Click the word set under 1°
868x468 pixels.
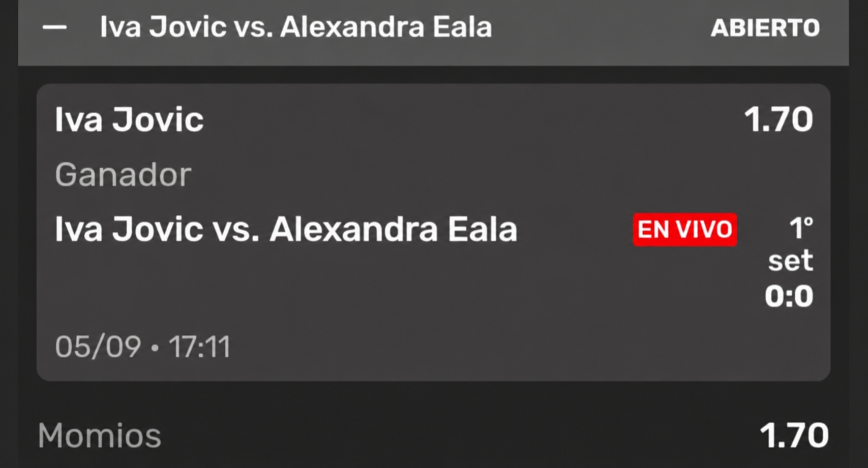pos(791,261)
